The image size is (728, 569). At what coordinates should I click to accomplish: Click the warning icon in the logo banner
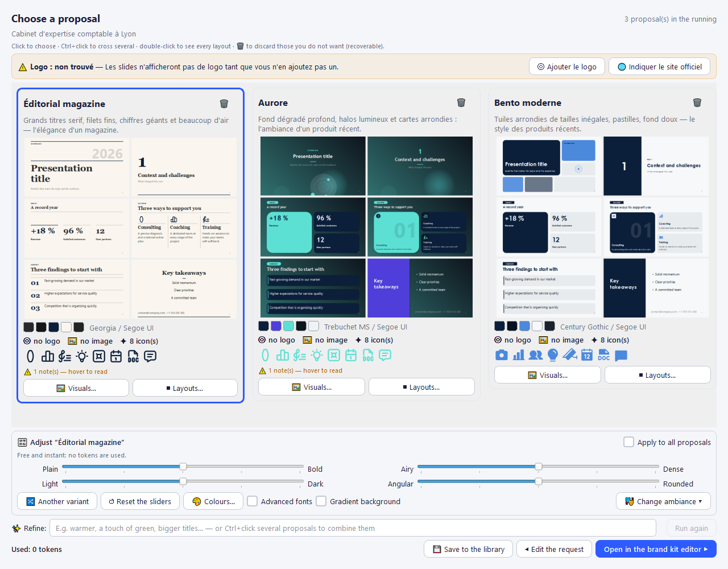click(23, 67)
